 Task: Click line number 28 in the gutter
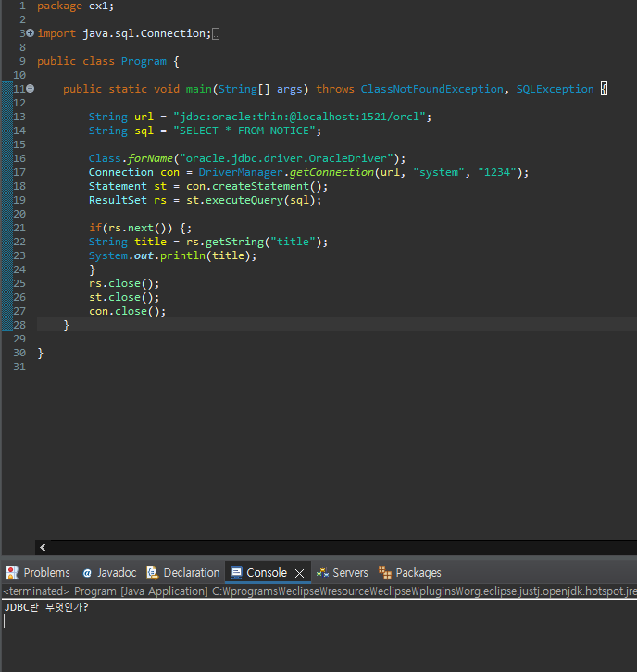(19, 325)
